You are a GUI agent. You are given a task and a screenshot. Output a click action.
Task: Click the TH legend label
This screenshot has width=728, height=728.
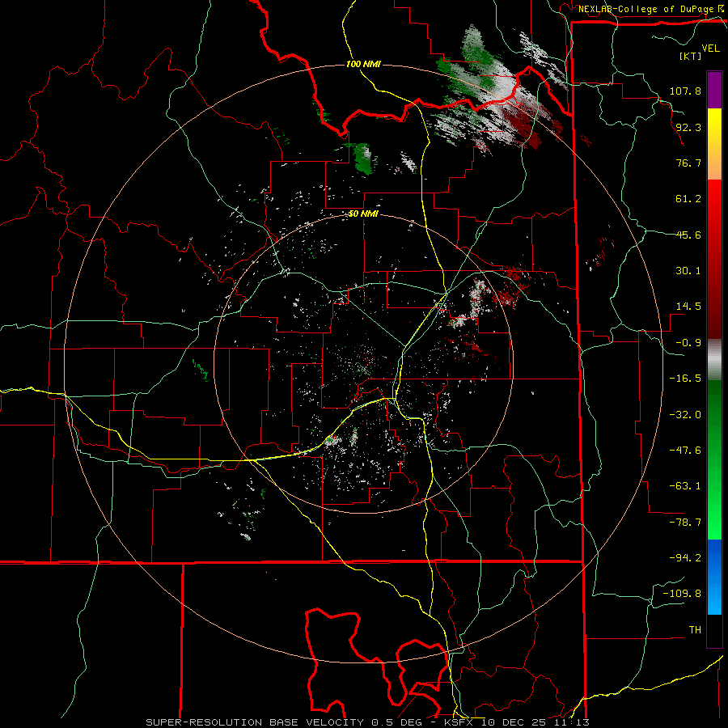point(695,630)
